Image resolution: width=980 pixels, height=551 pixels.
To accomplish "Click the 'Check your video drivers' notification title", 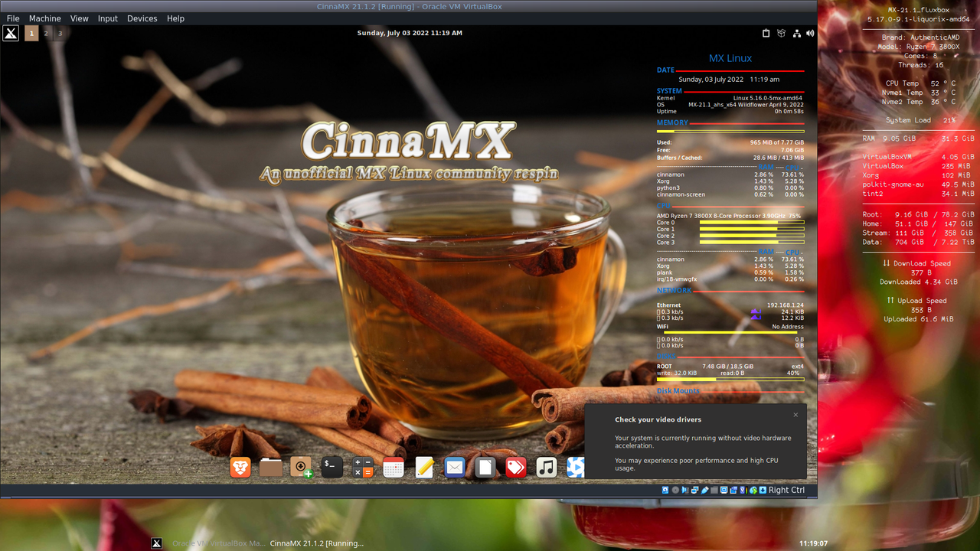I will point(658,419).
